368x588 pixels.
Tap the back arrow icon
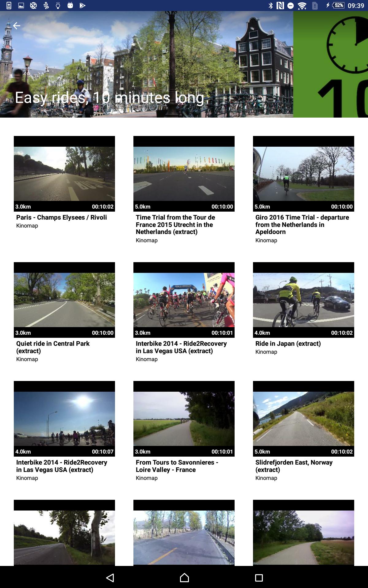coord(17,26)
